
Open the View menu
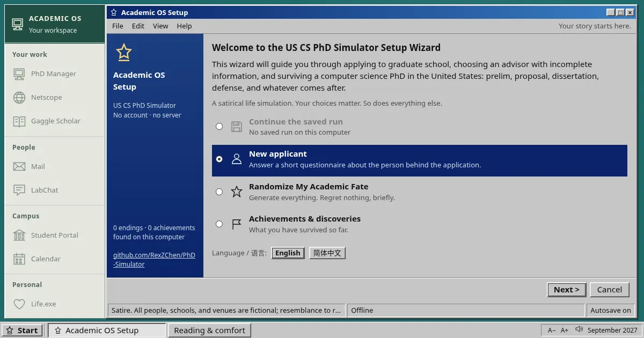(x=160, y=26)
